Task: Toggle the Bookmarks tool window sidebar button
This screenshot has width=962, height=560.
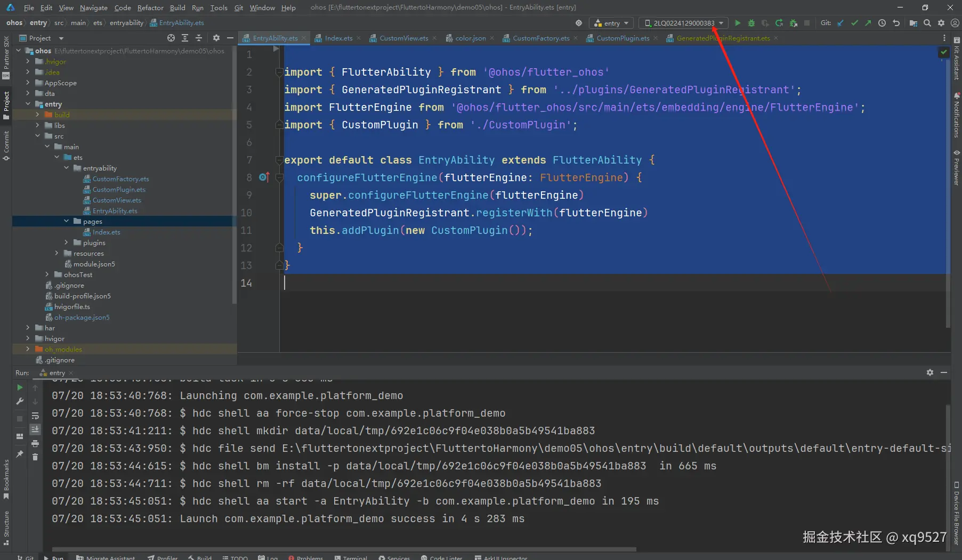Action: point(6,480)
